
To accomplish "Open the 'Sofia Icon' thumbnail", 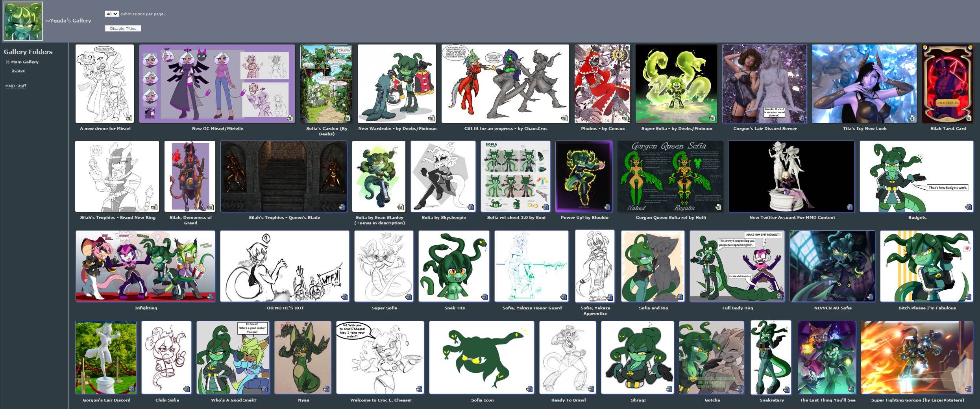I will (x=482, y=357).
